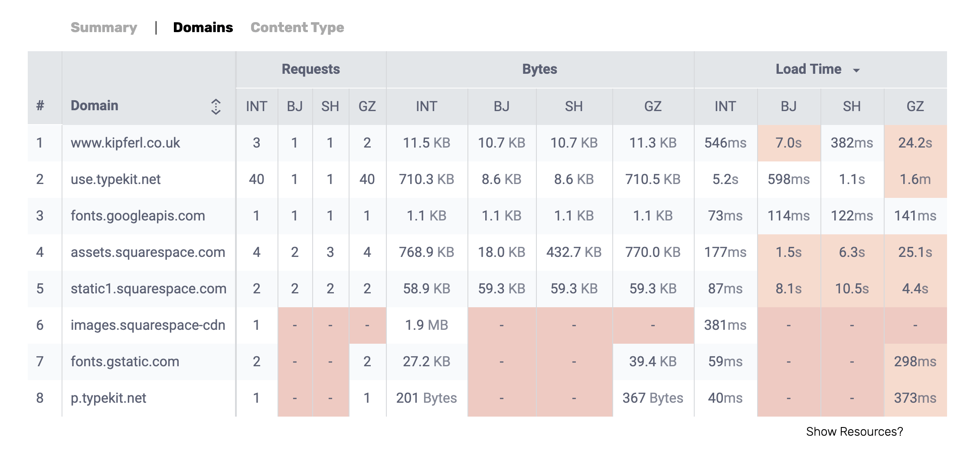The width and height of the screenshot is (980, 460).
Task: Click the 40ms load time cell
Action: pos(725,398)
